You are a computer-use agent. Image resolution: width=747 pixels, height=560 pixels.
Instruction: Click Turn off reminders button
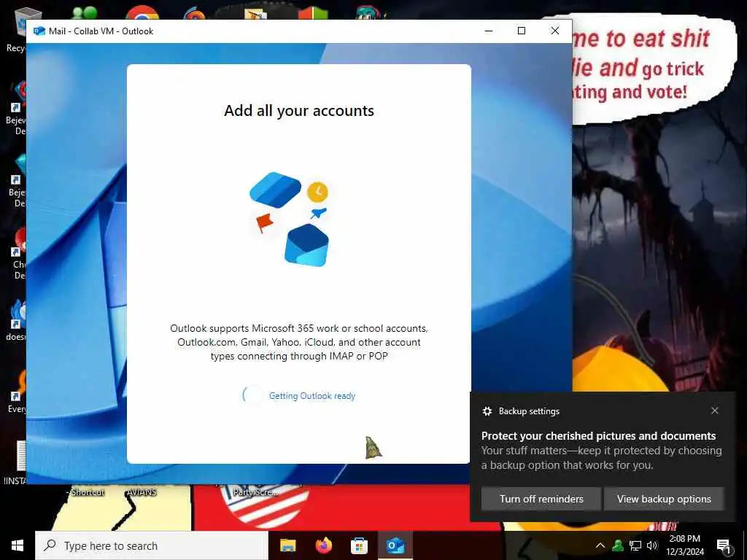point(541,499)
